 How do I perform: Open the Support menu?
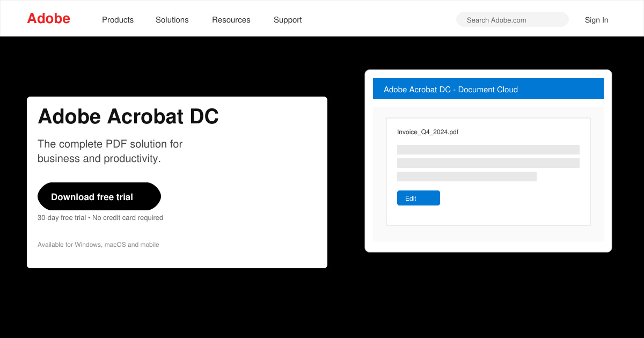point(288,20)
